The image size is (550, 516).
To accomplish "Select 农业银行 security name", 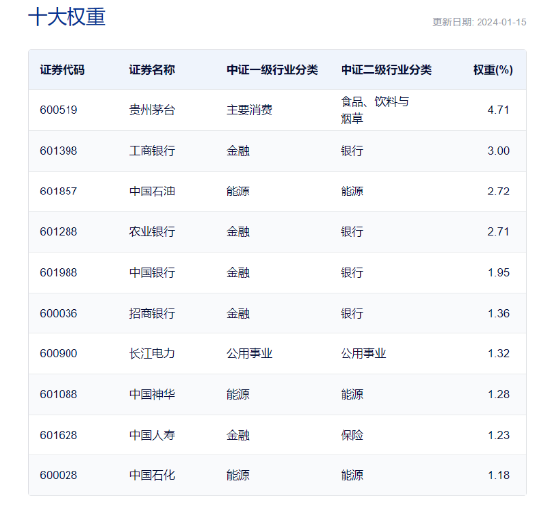I will (152, 232).
